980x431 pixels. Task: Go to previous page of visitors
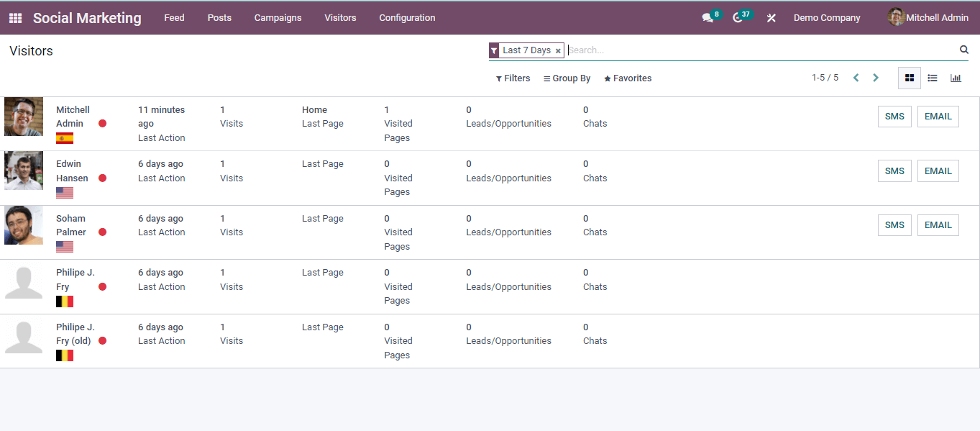[x=856, y=78]
